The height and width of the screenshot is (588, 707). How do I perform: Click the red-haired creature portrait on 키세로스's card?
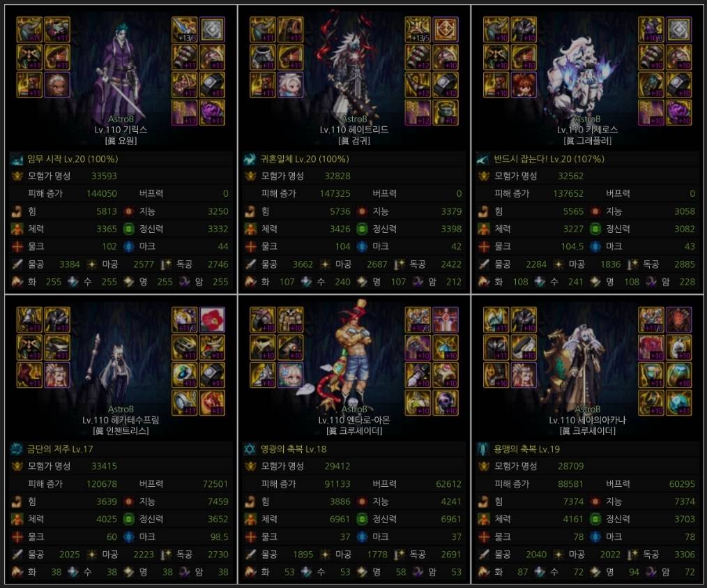coord(524,85)
